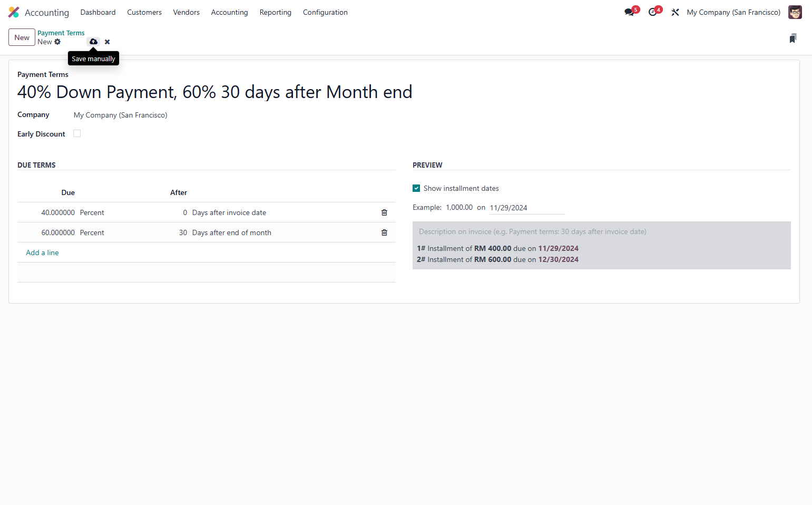Image resolution: width=812 pixels, height=505 pixels.
Task: Open the Accounting app home icon
Action: point(14,12)
